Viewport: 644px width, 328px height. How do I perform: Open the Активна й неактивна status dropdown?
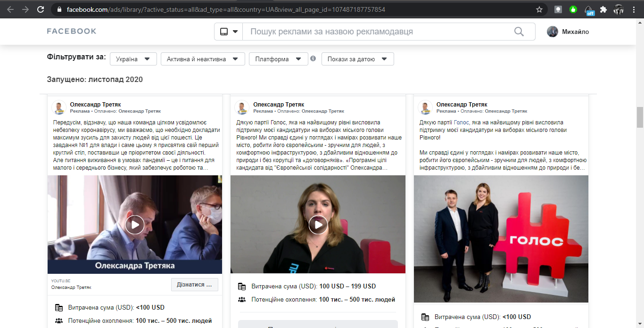point(203,59)
